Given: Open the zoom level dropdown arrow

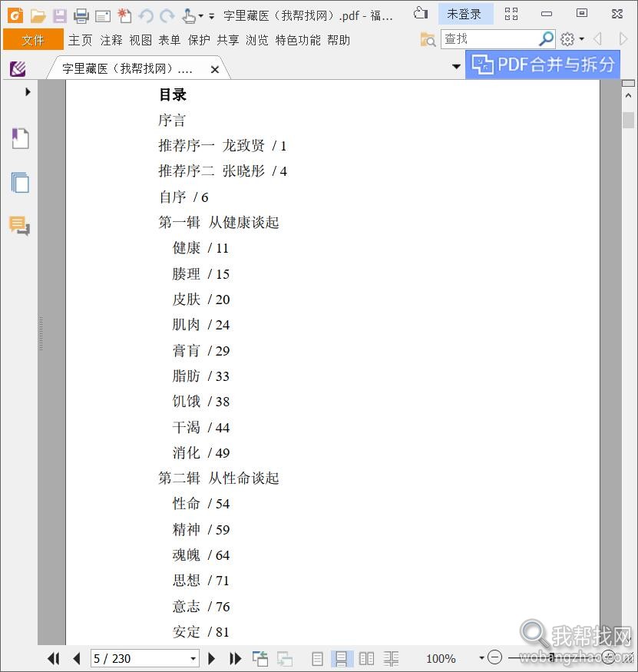Looking at the screenshot, I should [481, 658].
